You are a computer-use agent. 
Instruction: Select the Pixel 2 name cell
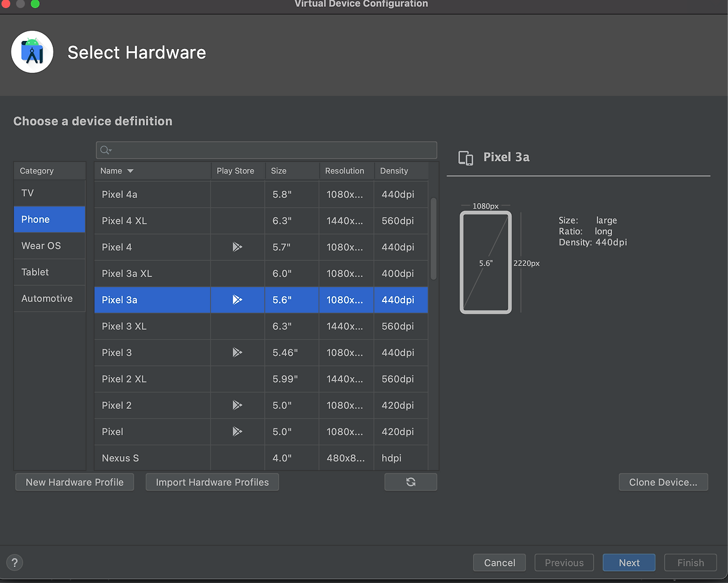(x=152, y=405)
